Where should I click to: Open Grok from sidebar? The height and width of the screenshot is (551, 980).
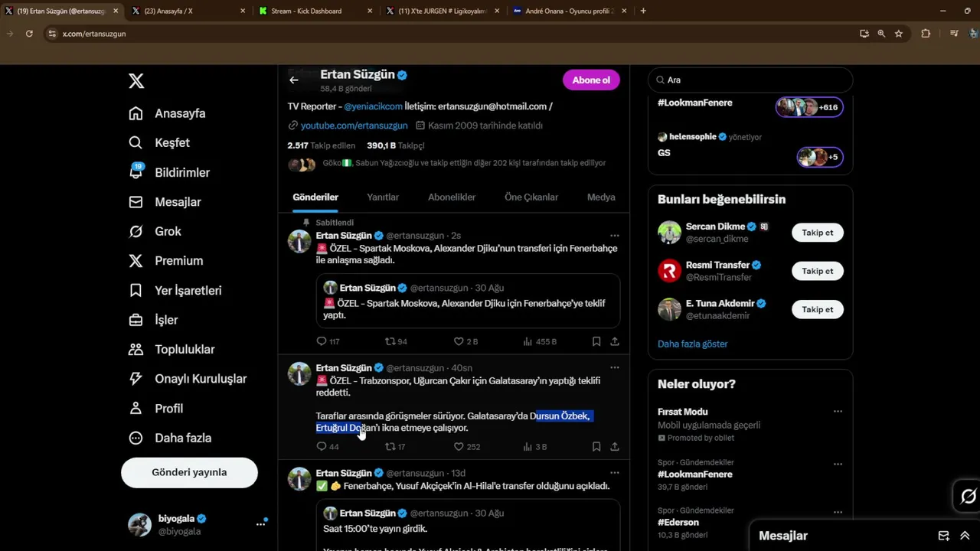pyautogui.click(x=155, y=231)
